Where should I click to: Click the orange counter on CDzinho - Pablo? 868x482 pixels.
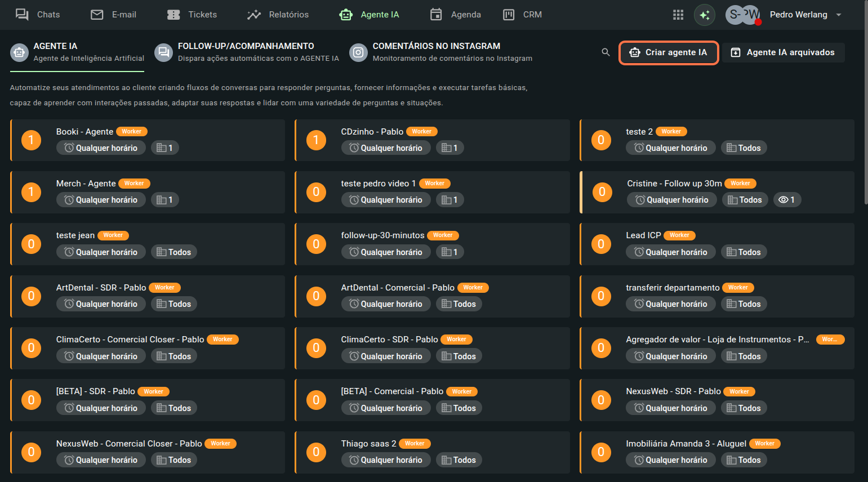(x=316, y=140)
